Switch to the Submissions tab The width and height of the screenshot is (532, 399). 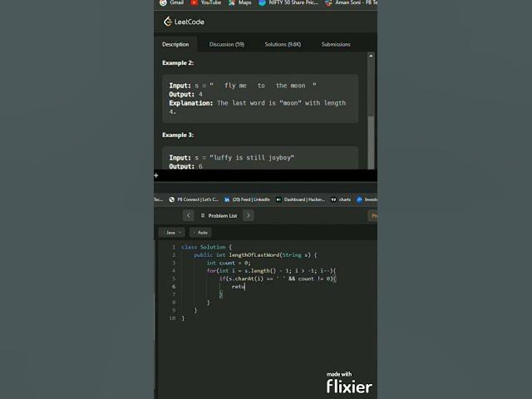[x=336, y=44]
